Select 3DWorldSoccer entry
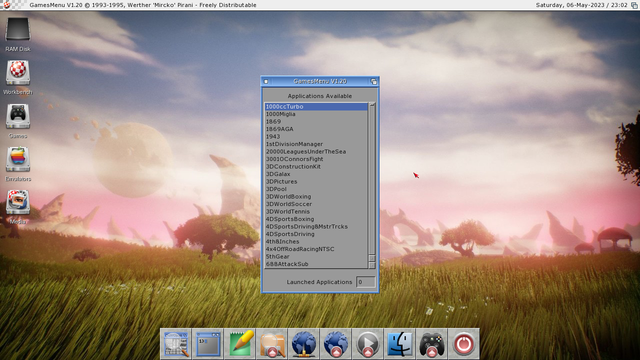The height and width of the screenshot is (360, 640). coord(316,204)
